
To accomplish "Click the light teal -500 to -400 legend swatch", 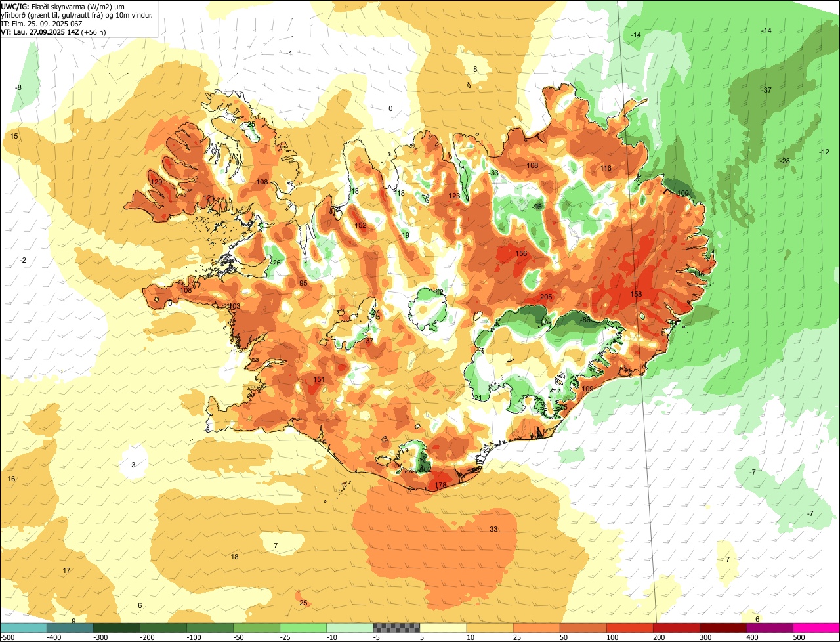I will [x=24, y=628].
